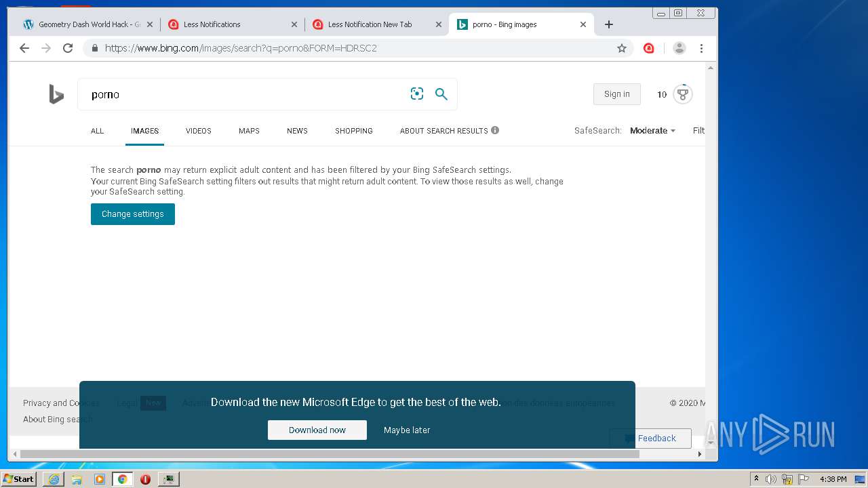The height and width of the screenshot is (488, 868).
Task: Open ABOUT SEARCH RESULTS link
Action: pos(444,131)
